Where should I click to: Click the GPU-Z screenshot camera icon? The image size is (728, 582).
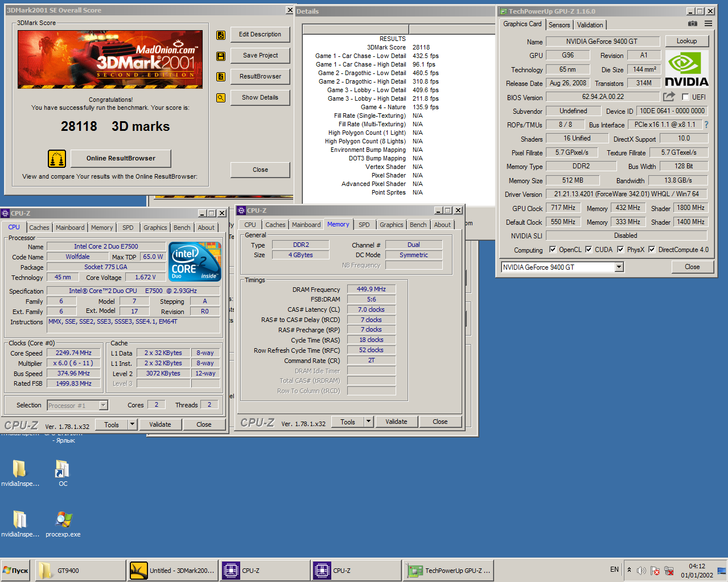click(693, 24)
